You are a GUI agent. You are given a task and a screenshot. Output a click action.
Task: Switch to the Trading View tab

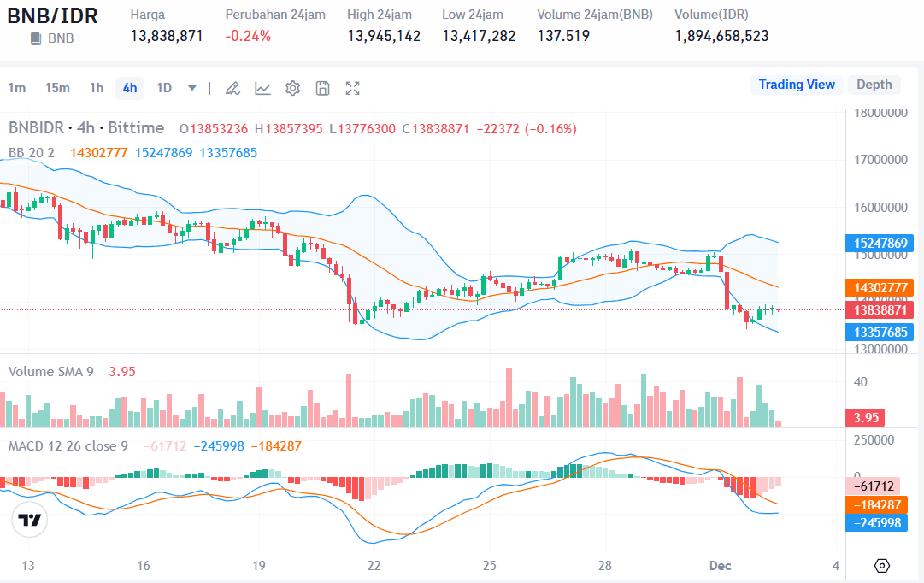(797, 85)
